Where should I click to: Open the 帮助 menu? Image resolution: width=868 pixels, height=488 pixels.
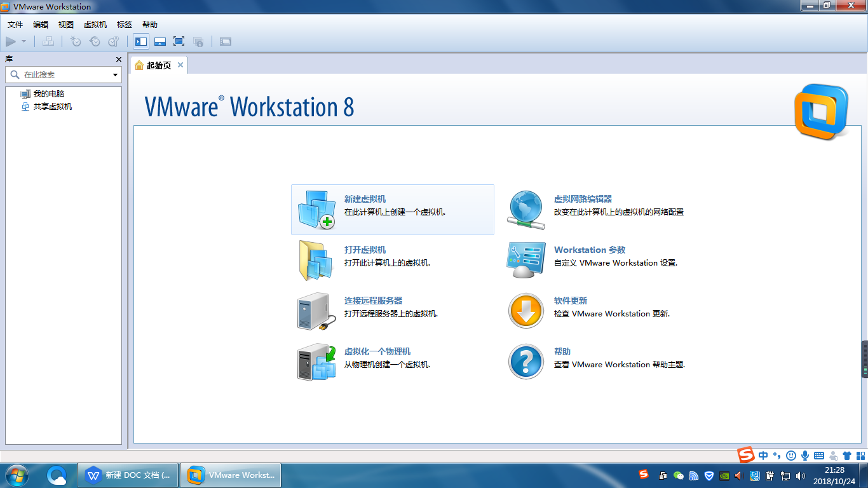click(x=150, y=25)
